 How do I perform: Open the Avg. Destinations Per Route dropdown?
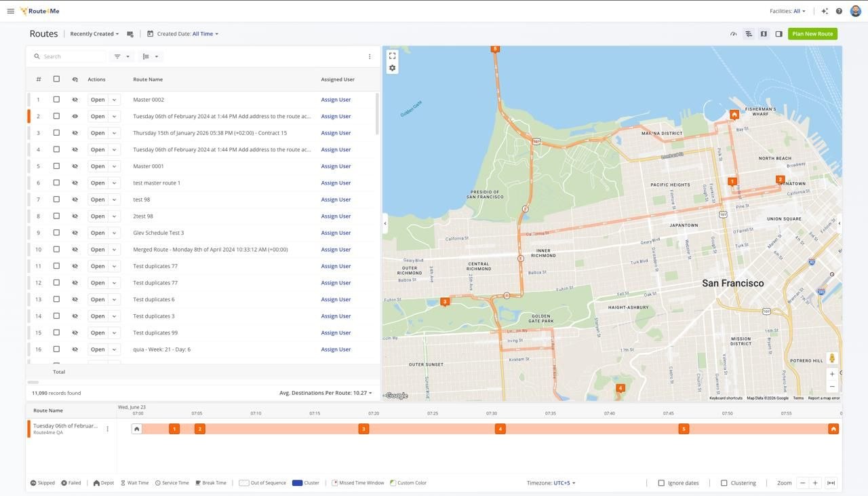tap(325, 393)
